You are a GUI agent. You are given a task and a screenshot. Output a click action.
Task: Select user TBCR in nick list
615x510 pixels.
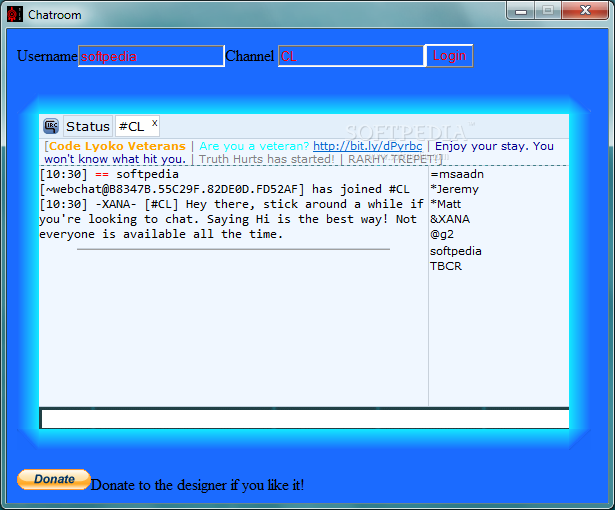coord(446,266)
